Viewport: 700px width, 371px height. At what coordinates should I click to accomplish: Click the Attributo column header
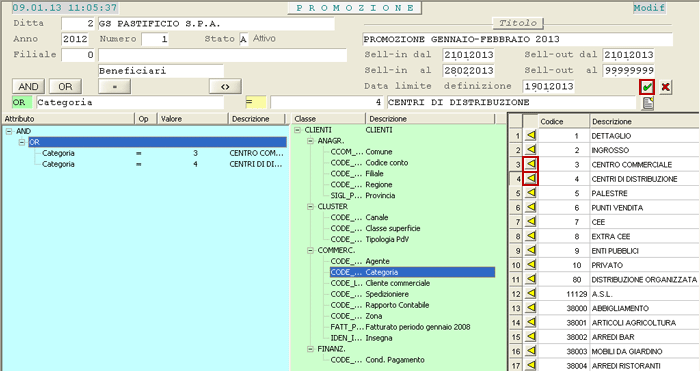point(68,119)
